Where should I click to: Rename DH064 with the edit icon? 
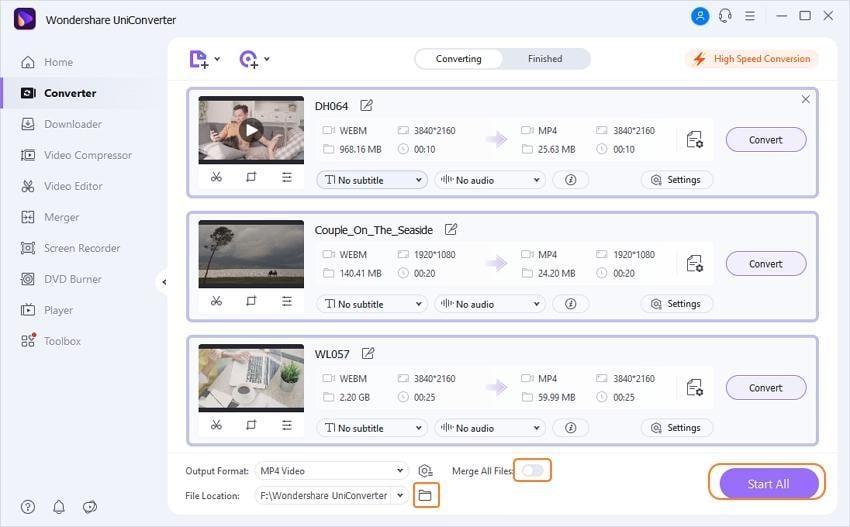click(366, 105)
